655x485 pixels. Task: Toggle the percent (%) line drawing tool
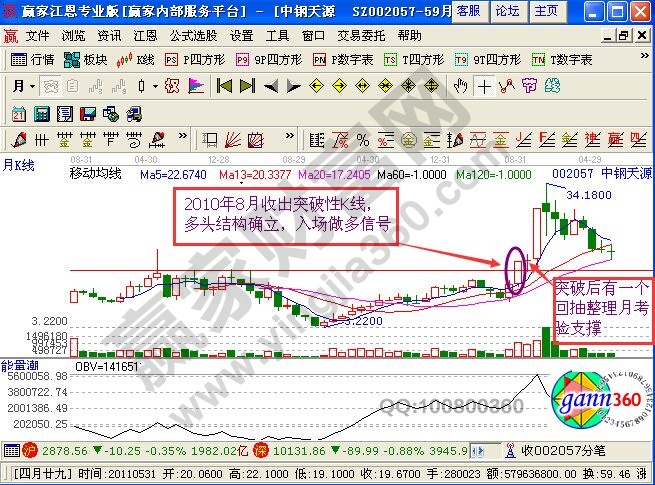click(x=361, y=139)
